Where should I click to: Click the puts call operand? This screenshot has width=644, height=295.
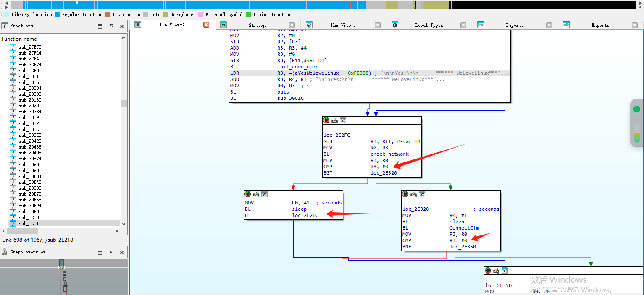click(x=283, y=92)
